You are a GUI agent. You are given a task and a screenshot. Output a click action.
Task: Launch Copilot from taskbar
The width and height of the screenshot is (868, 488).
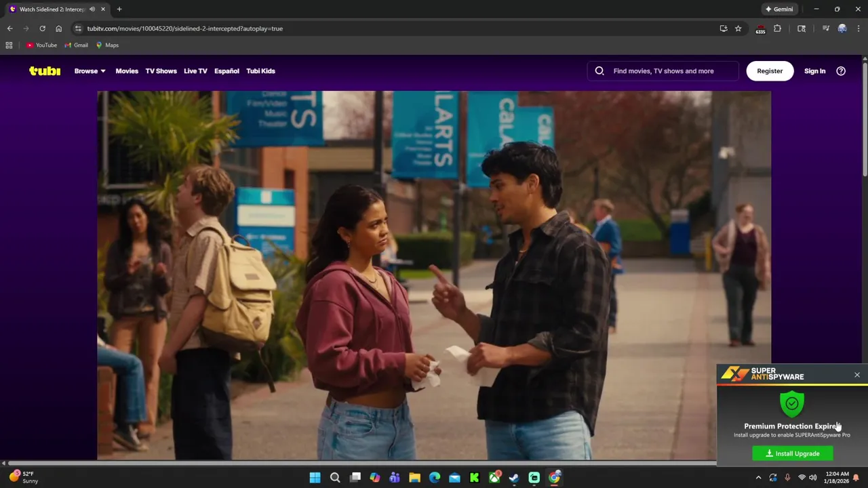tap(375, 478)
